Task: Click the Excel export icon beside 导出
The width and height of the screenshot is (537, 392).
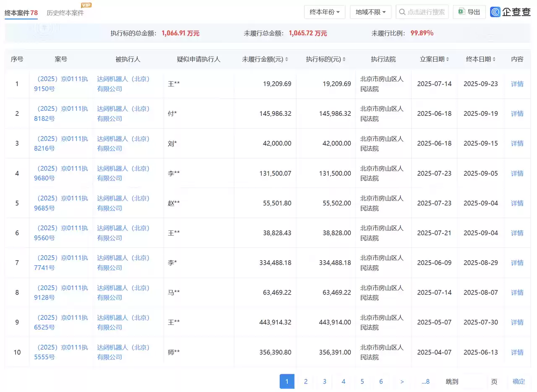Action: [x=461, y=12]
